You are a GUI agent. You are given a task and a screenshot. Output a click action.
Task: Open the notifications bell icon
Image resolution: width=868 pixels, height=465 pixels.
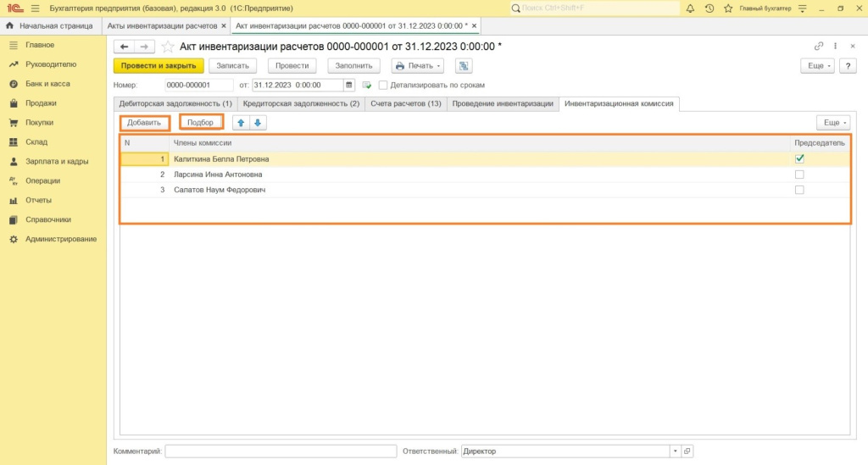[x=690, y=8]
